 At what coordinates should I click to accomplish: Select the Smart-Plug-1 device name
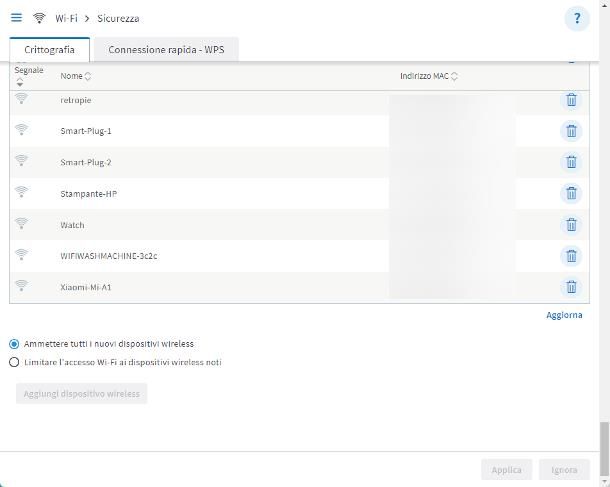pos(86,131)
